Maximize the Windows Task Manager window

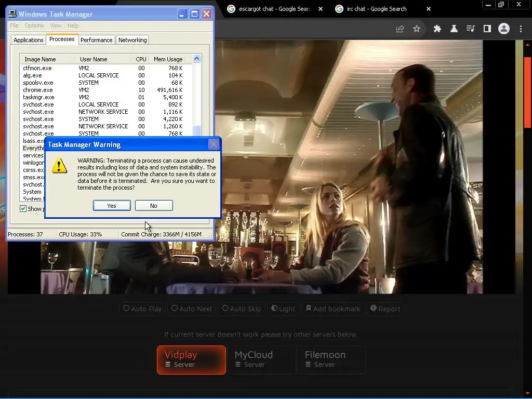click(x=194, y=14)
